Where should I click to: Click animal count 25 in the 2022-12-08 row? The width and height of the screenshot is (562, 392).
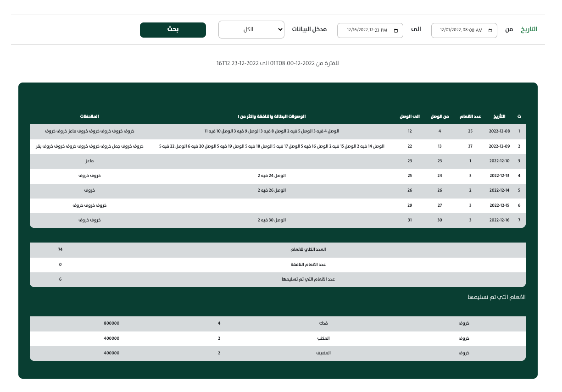point(470,131)
